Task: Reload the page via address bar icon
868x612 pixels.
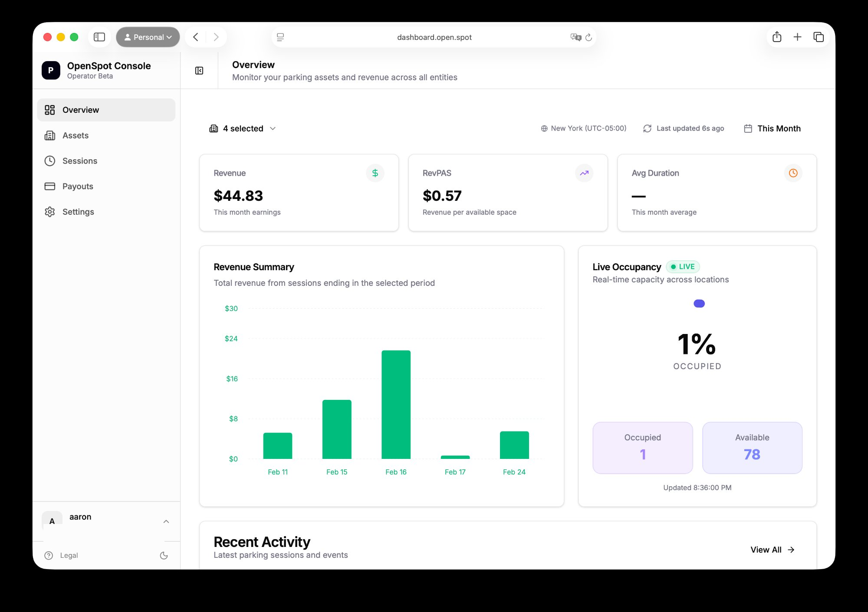Action: click(589, 37)
